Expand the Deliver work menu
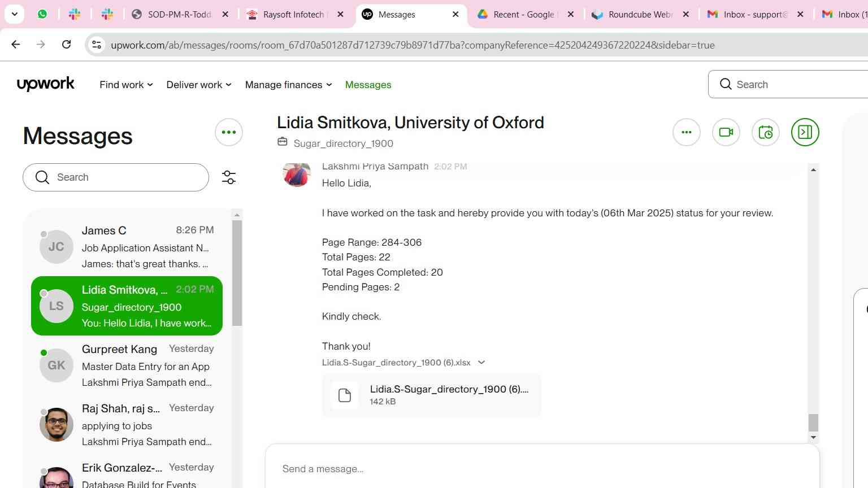Viewport: 868px width, 488px height. [199, 85]
